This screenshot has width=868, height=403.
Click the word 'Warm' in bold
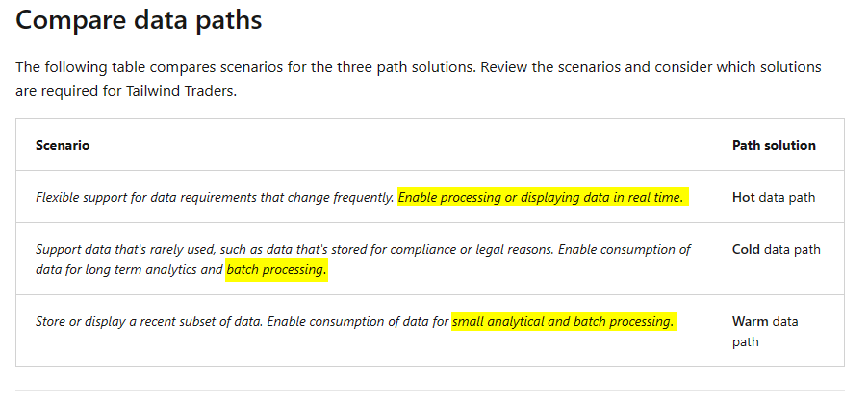click(x=750, y=321)
